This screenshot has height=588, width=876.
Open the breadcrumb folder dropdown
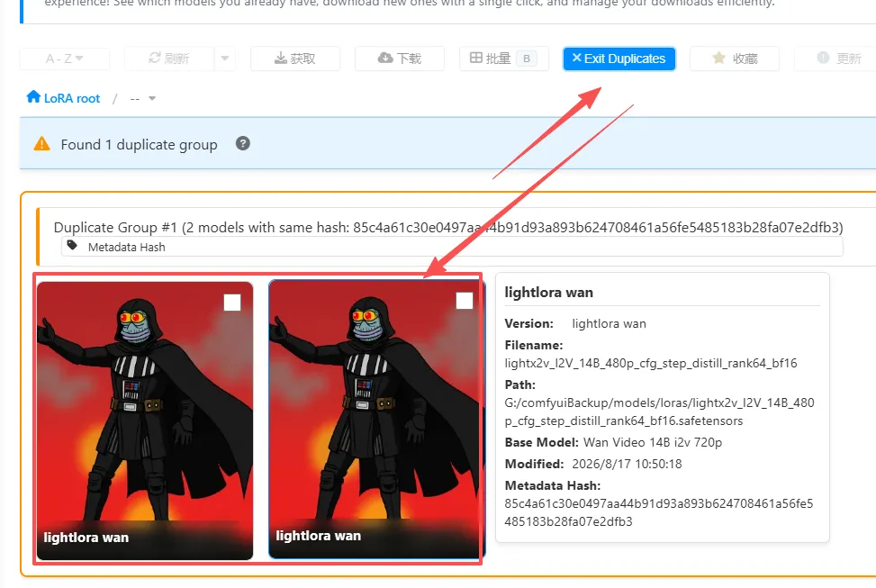coord(143,99)
